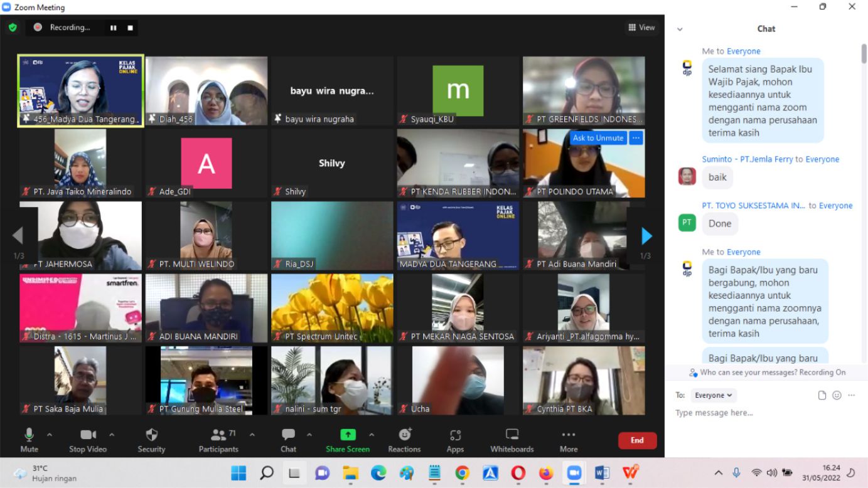Click Ask to Unmute on PT POLINDO UTAMA
The width and height of the screenshot is (868, 488).
click(x=598, y=138)
